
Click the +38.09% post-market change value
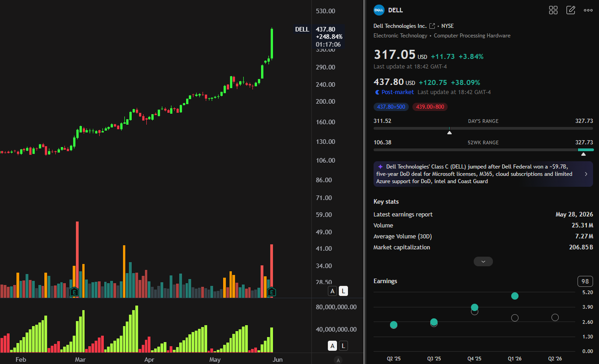(466, 82)
